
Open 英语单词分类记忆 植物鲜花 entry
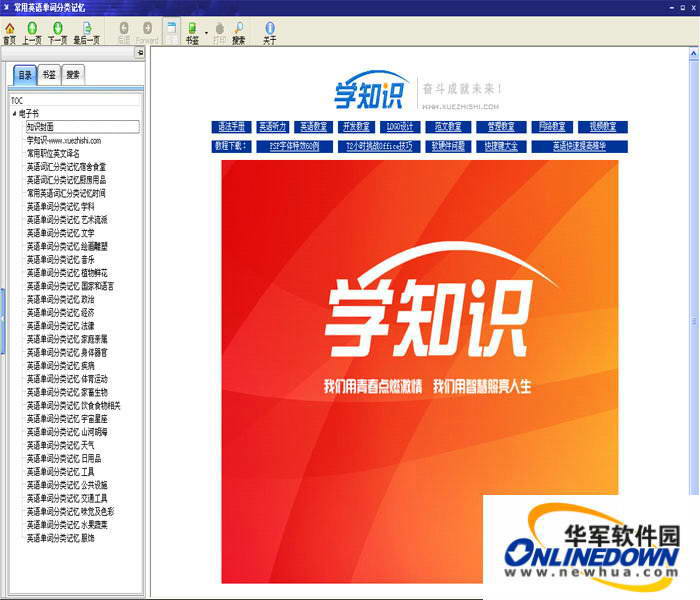[67, 273]
